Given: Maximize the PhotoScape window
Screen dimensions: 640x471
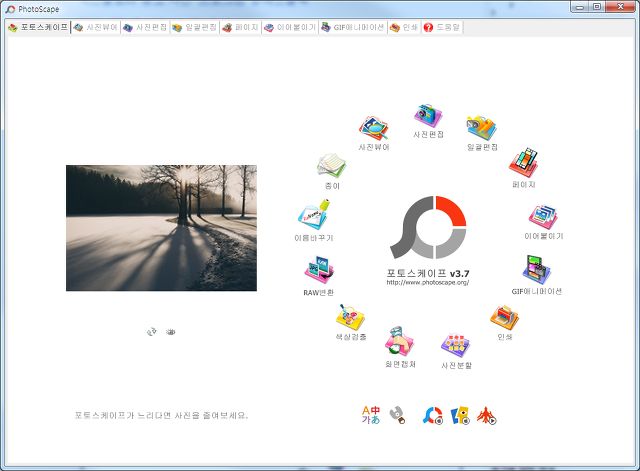Looking at the screenshot, I should click(597, 7).
